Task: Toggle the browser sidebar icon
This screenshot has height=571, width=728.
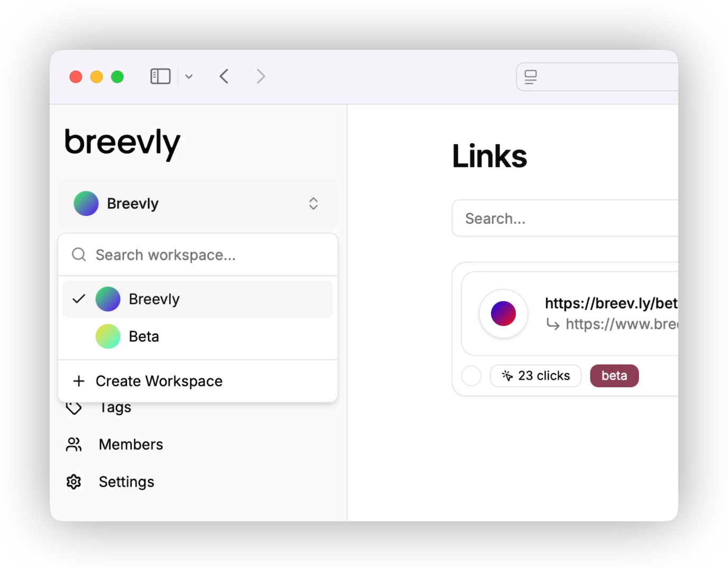Action: (160, 77)
